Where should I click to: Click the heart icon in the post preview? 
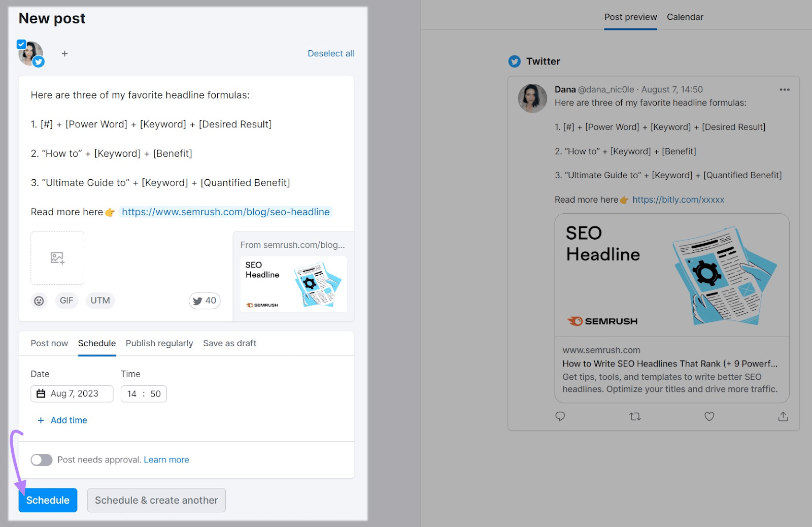[x=709, y=416]
